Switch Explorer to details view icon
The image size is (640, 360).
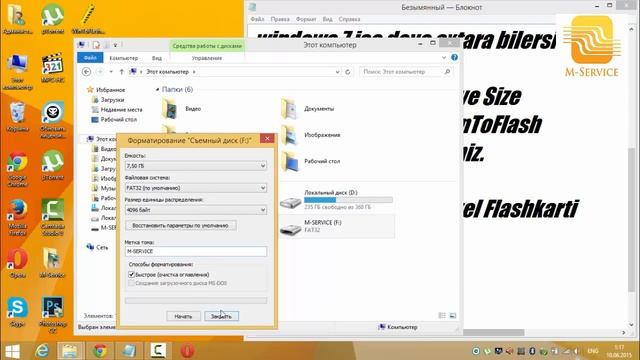tap(442, 316)
